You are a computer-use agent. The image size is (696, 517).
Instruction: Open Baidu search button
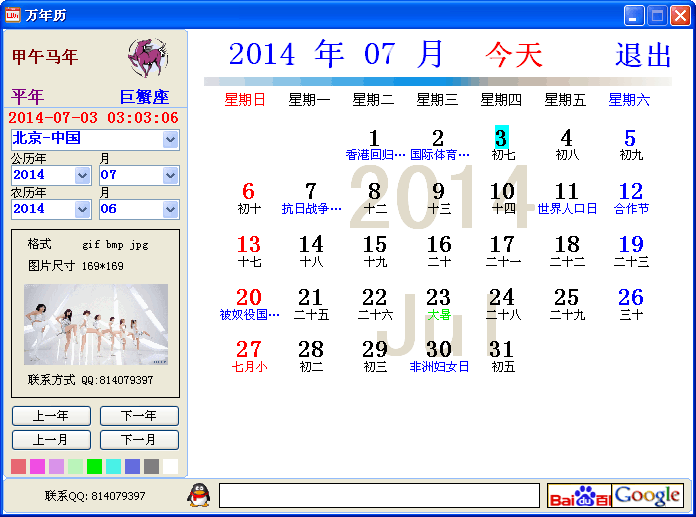click(x=579, y=495)
